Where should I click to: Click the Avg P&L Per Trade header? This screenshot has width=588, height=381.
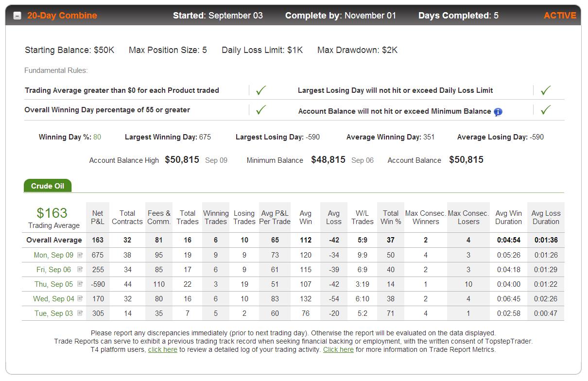coord(275,217)
